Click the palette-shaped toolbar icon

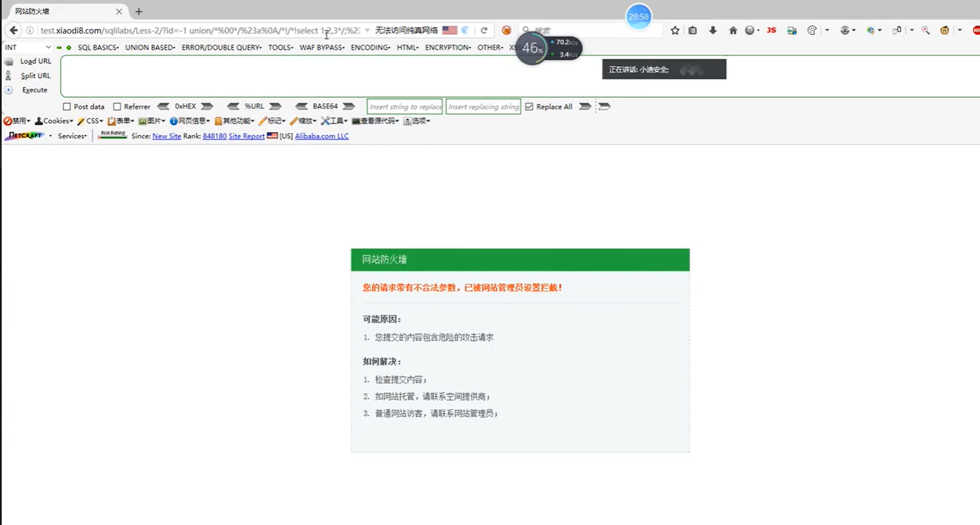[x=812, y=30]
